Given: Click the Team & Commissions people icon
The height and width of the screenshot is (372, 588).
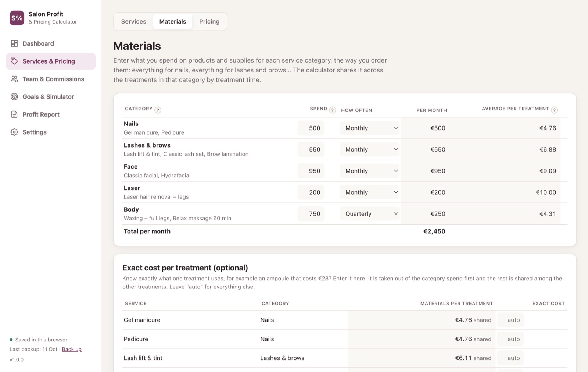Looking at the screenshot, I should (x=14, y=79).
